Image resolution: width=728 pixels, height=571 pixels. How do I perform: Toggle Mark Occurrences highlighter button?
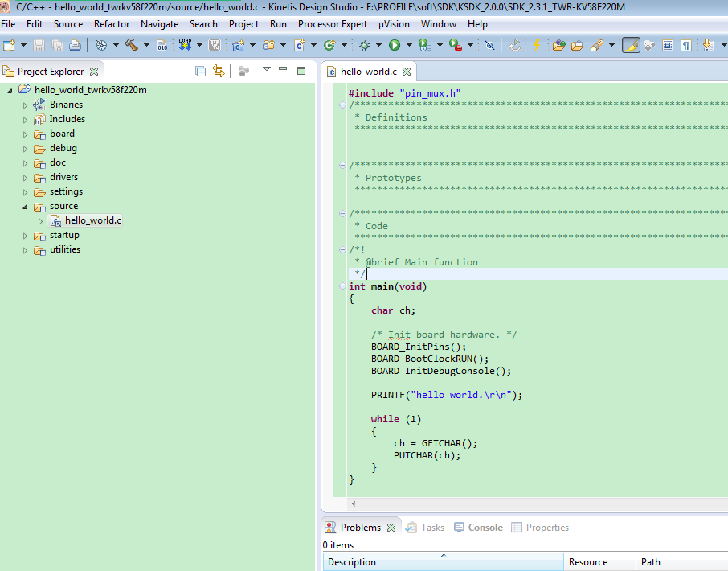631,45
